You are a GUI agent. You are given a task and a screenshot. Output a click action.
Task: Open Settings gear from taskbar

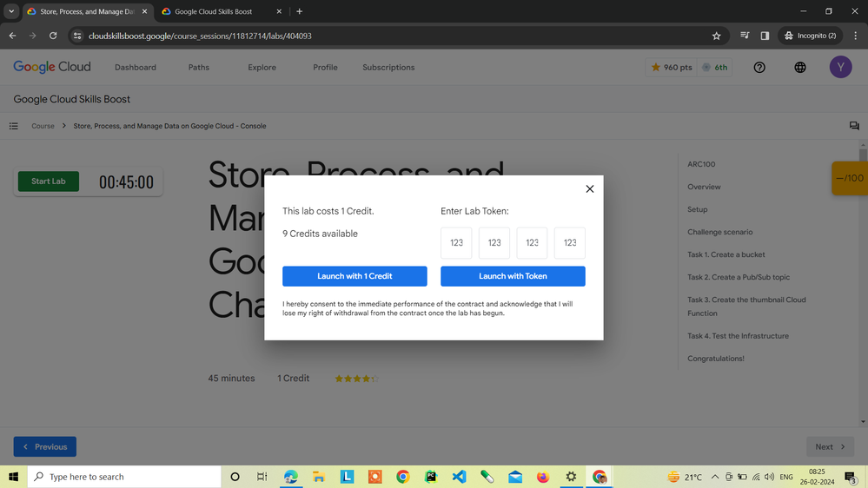pos(571,477)
